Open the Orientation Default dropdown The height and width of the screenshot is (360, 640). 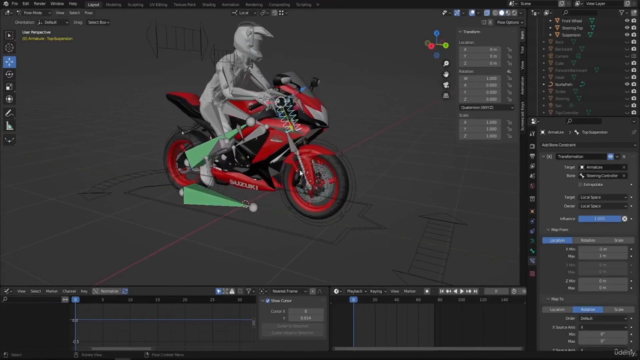coord(52,22)
